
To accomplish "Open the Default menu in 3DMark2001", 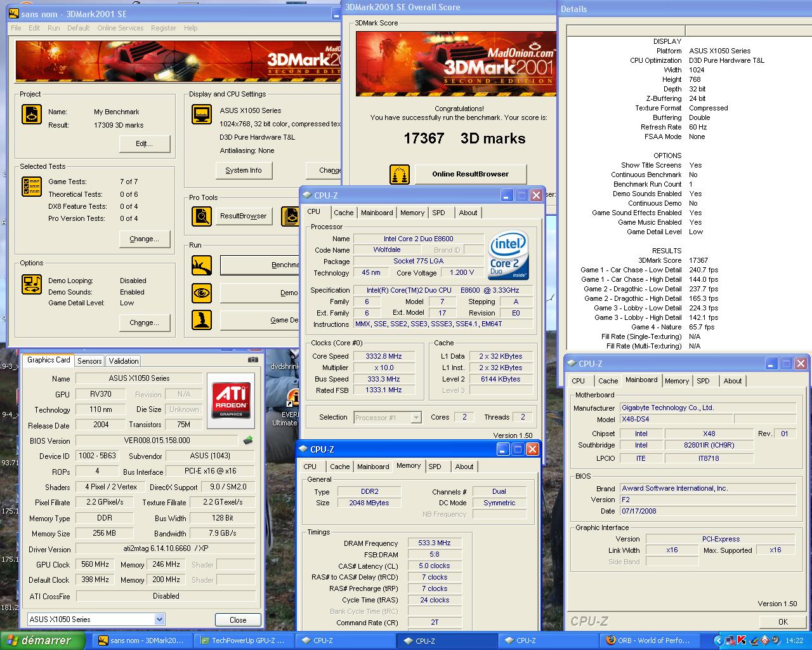I will (x=78, y=28).
